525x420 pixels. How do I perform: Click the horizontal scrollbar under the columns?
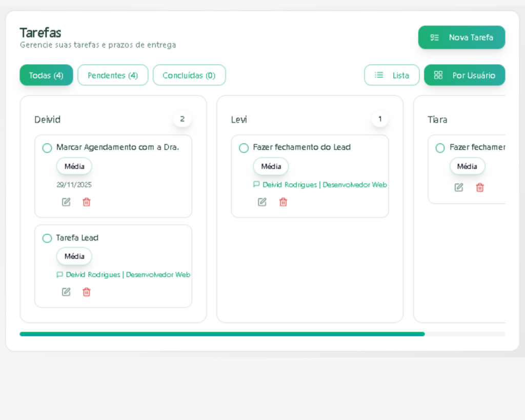[222, 334]
